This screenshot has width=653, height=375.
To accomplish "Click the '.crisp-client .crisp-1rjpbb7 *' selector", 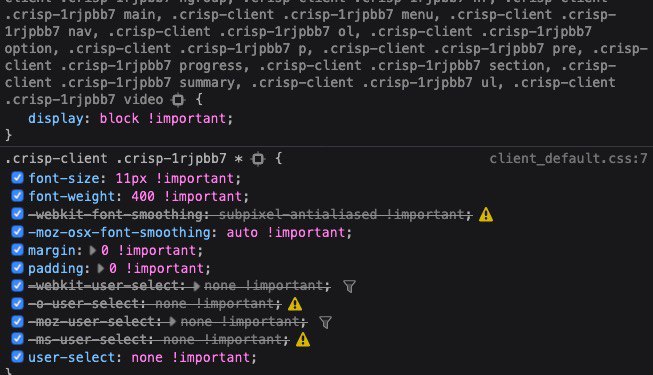I will click(x=124, y=159).
